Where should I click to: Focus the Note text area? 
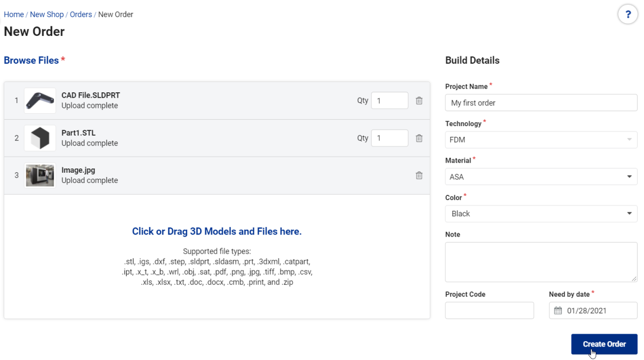pos(541,262)
